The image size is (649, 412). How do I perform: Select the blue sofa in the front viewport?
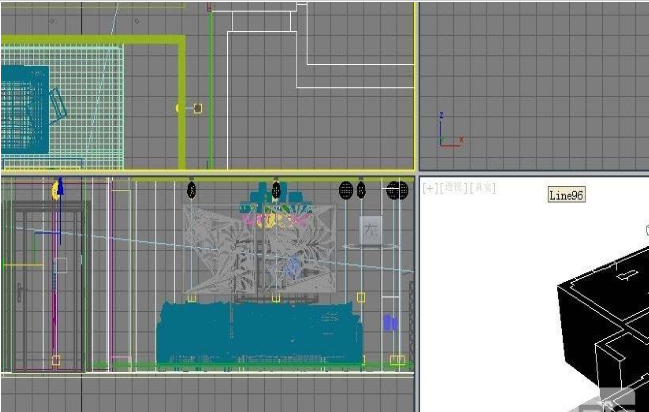click(x=260, y=333)
